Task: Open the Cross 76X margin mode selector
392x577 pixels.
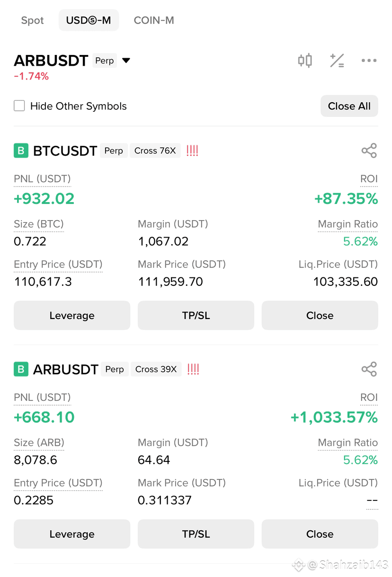Action: click(x=155, y=151)
